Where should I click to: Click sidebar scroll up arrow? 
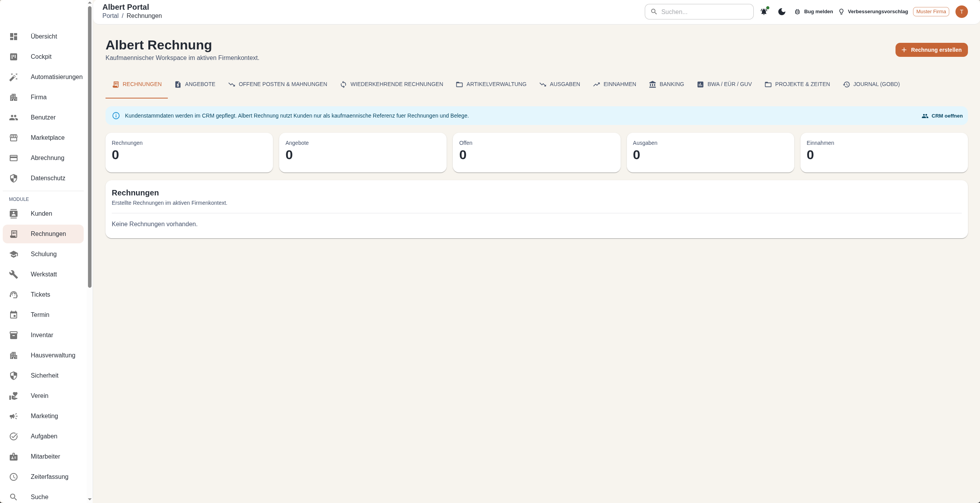(x=90, y=3)
